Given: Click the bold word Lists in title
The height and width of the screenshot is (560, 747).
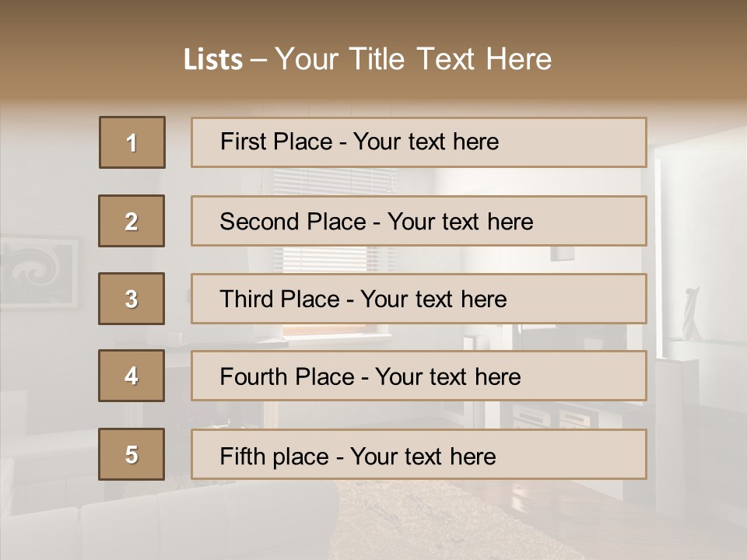Looking at the screenshot, I should coord(213,60).
